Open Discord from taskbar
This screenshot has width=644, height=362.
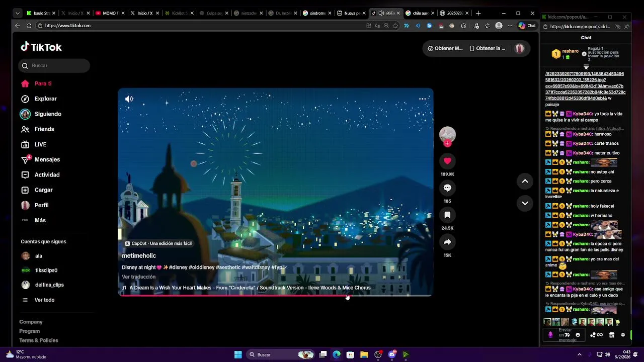(x=392, y=354)
